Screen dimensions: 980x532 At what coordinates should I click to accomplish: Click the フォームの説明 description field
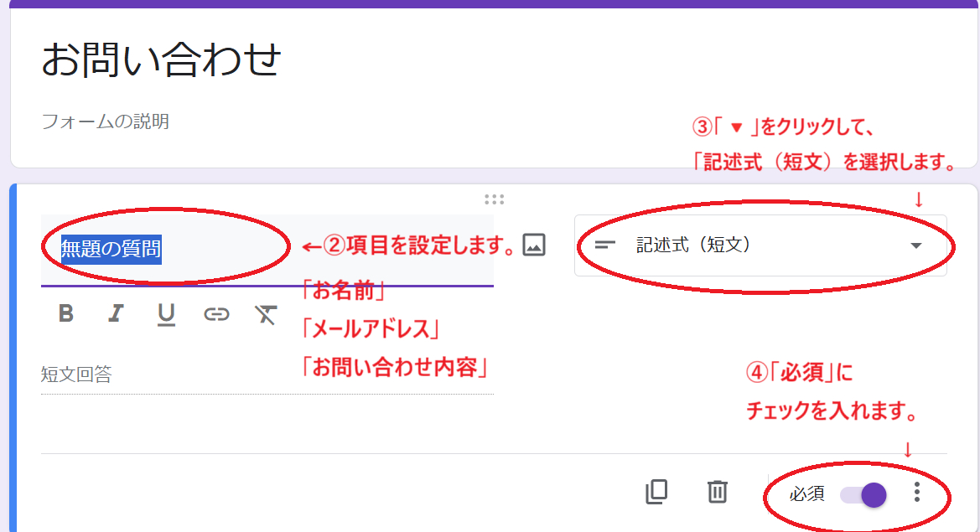click(x=105, y=121)
